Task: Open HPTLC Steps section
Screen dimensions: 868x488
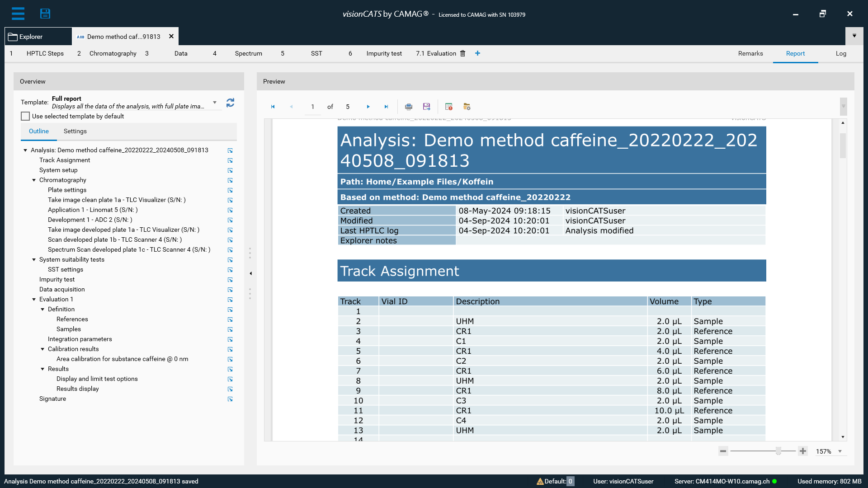Action: [45, 53]
